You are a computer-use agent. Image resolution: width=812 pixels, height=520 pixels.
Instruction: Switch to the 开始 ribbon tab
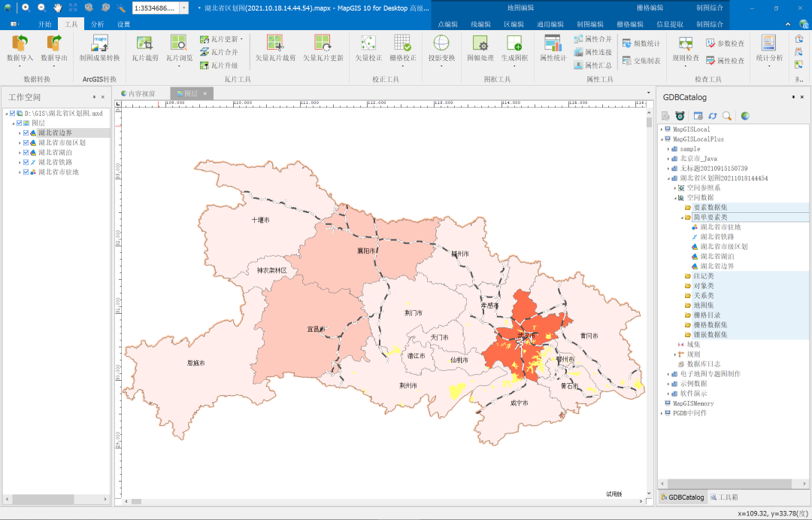[x=45, y=24]
